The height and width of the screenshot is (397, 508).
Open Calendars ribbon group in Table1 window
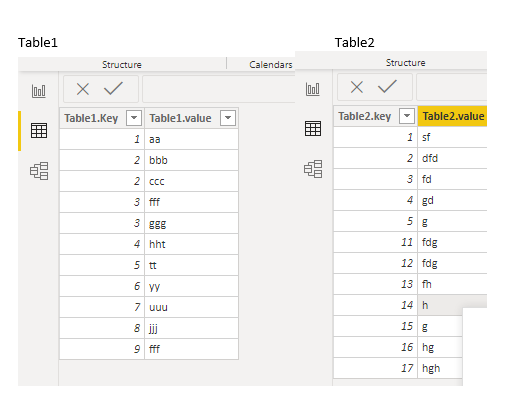271,64
